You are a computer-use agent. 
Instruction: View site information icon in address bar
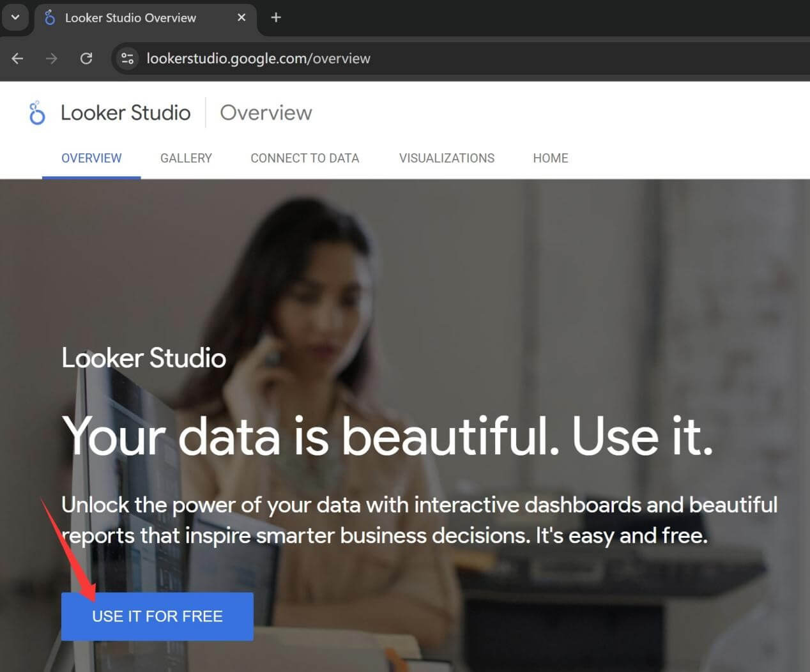point(128,59)
